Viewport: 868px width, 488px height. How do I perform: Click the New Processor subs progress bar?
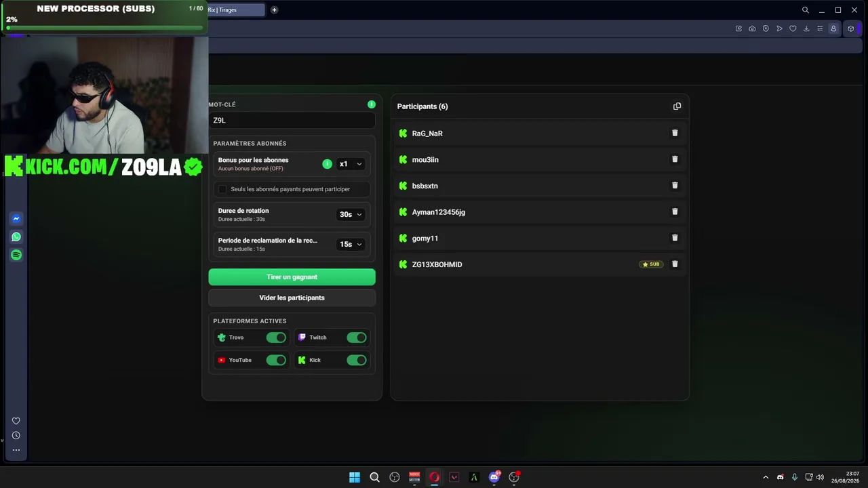click(104, 28)
